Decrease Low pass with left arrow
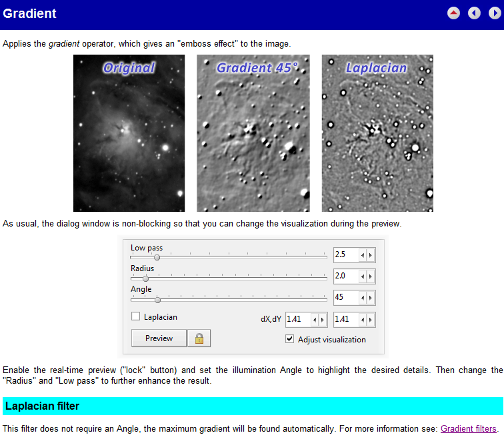The width and height of the screenshot is (504, 439). coord(363,255)
